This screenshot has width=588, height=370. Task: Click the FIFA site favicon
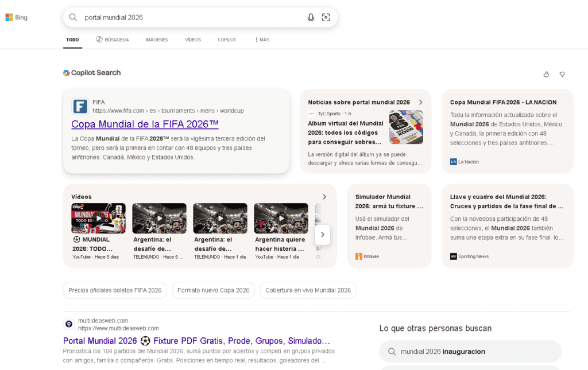point(80,106)
